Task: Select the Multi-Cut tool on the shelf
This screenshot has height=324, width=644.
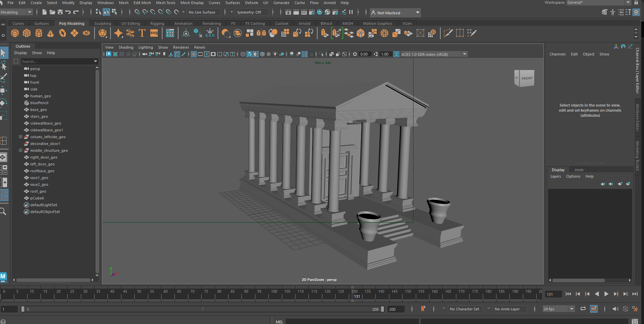Action: pyautogui.click(x=448, y=33)
